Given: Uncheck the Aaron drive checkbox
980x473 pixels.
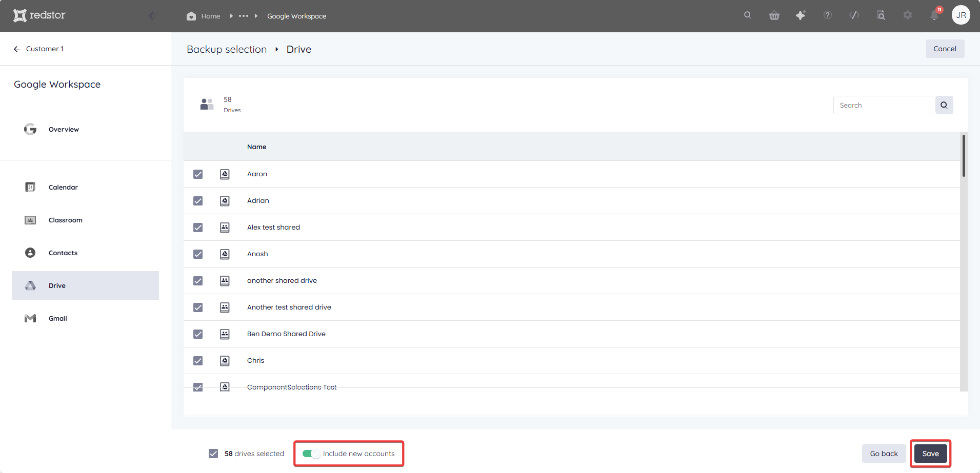Looking at the screenshot, I should (x=198, y=174).
